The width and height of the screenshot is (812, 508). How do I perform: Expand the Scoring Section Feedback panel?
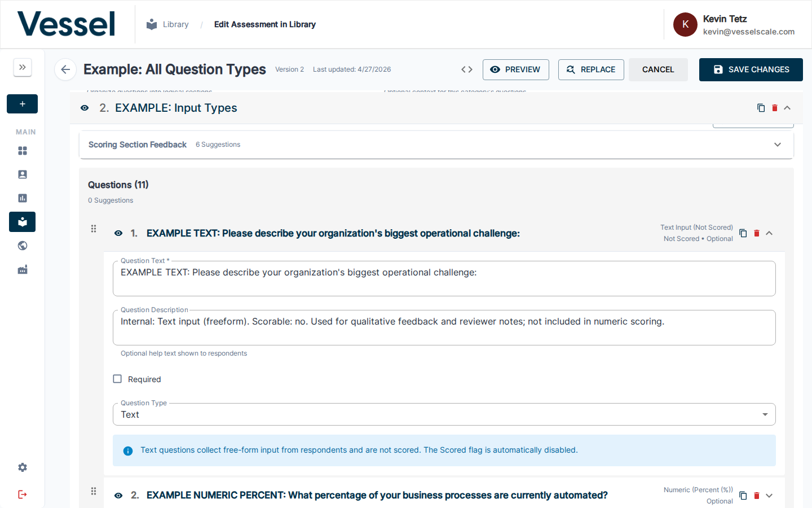pos(778,144)
